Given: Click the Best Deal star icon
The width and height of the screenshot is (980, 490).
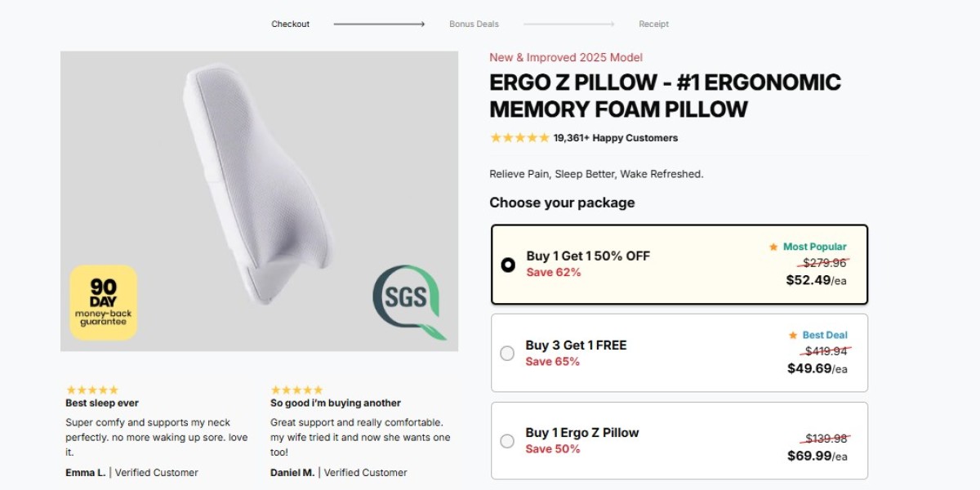Looking at the screenshot, I should (x=793, y=335).
